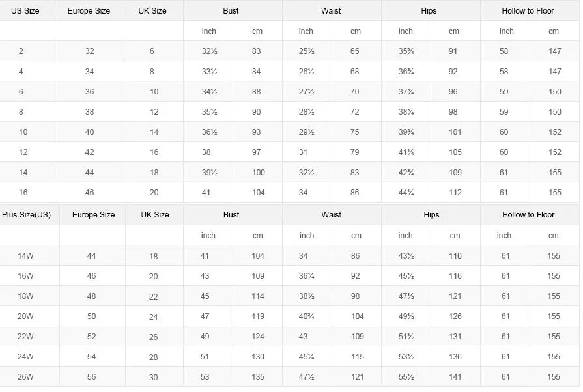Select UK size 24 cell in 20W row
Screen dimensions: 583x392
153,316
